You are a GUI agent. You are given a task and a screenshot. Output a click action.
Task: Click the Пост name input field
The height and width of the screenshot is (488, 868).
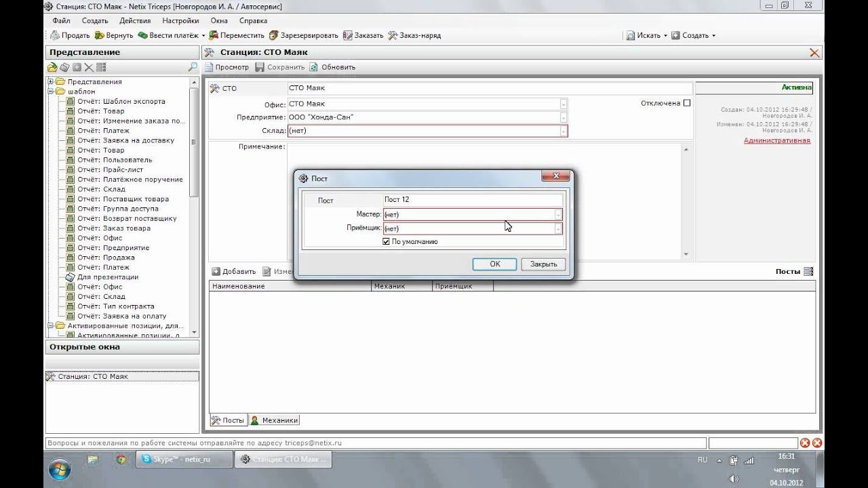point(473,200)
